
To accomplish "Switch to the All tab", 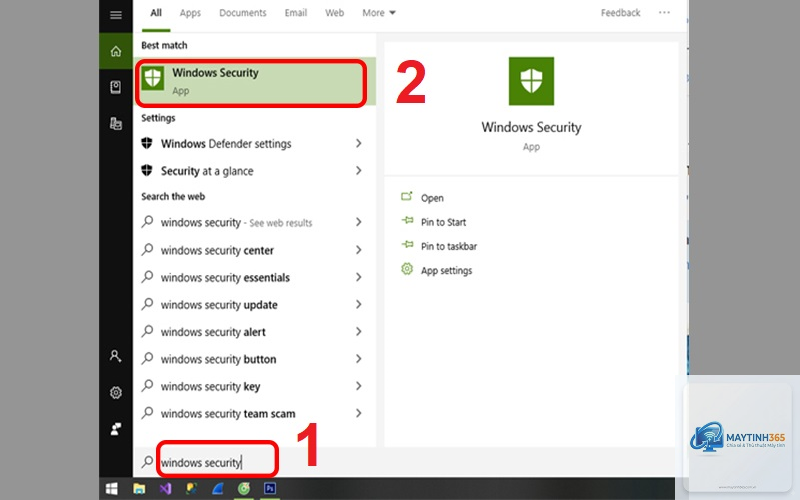I will [x=156, y=13].
